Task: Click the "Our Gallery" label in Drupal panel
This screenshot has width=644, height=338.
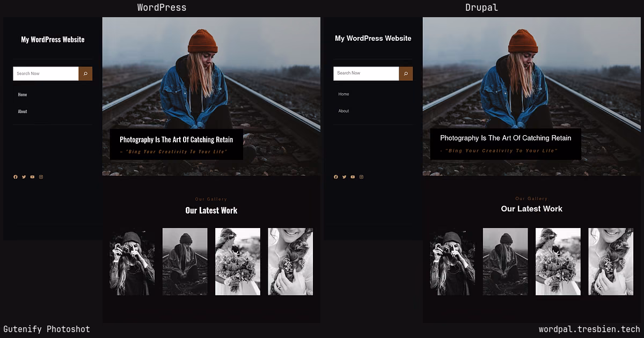Action: click(531, 199)
